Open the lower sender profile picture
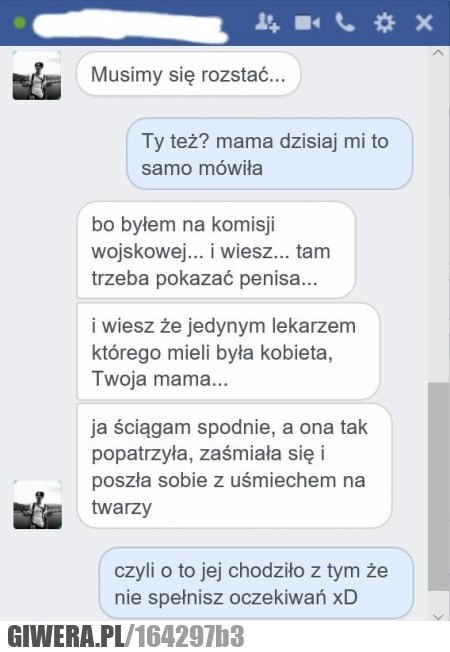Viewport: 450px width, 652px height. (37, 504)
